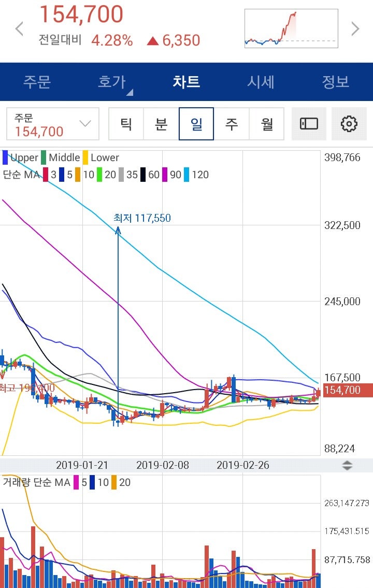Screen dimensions: 373x588
Task: Click the MA 5 dark blue swatch
Action: pos(62,175)
